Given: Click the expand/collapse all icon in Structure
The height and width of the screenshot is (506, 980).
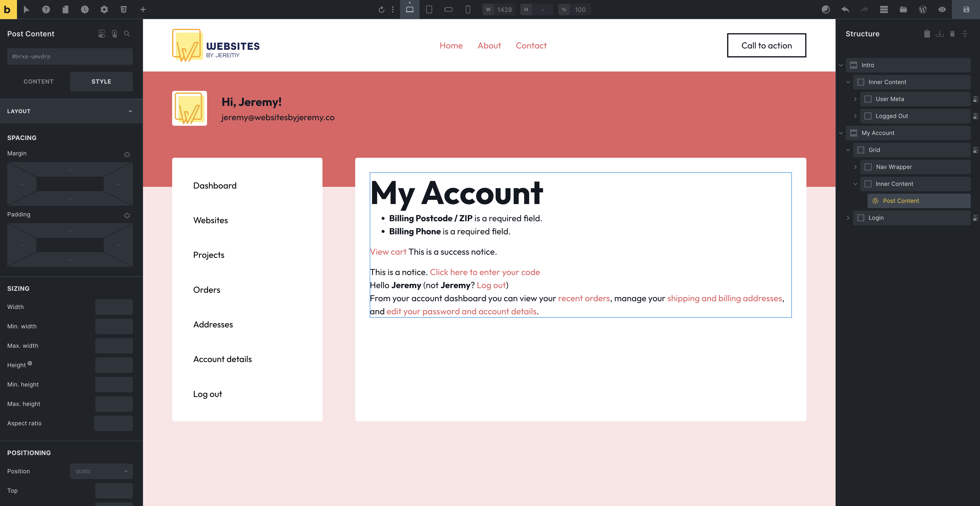Looking at the screenshot, I should pyautogui.click(x=965, y=34).
